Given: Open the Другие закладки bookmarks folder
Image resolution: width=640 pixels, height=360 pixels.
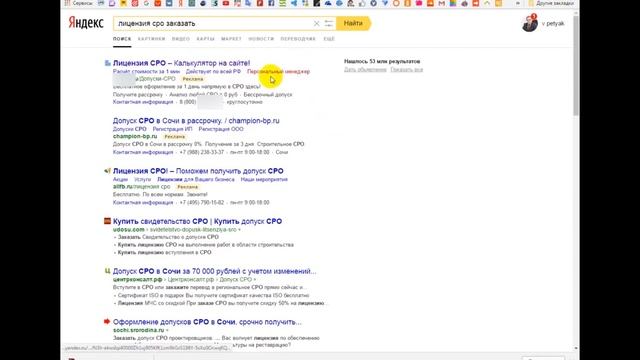Looking at the screenshot, I should 551,3.
